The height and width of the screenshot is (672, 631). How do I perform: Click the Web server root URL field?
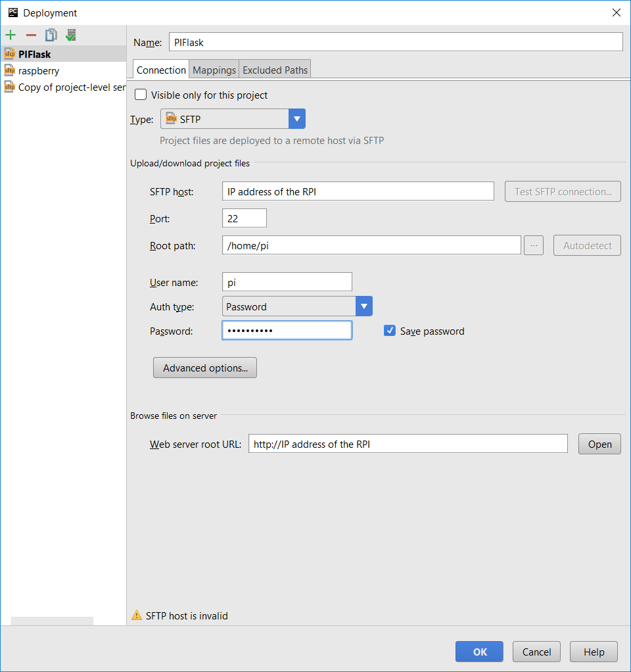408,444
